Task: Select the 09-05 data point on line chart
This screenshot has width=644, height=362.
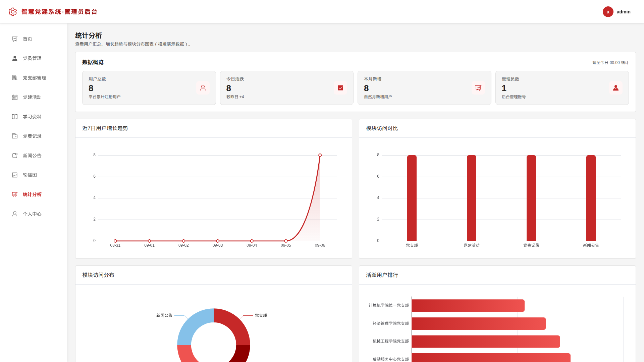Action: (286, 241)
